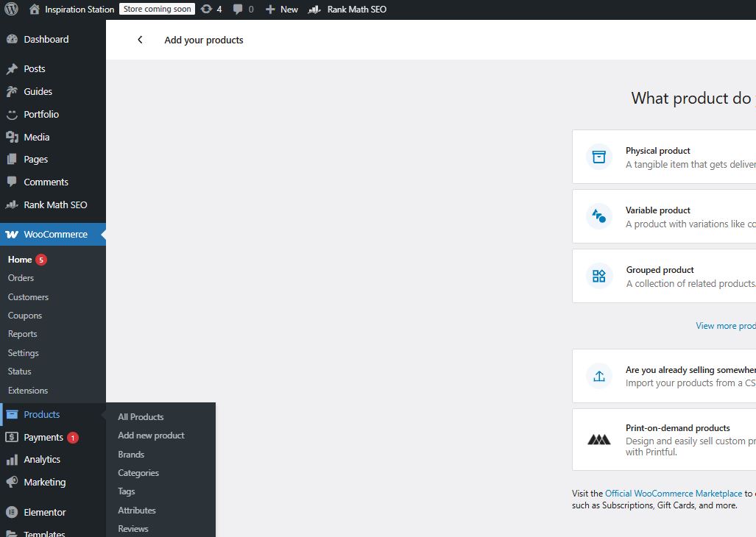
Task: Go to WooCommerce Coupons
Action: [x=24, y=316]
